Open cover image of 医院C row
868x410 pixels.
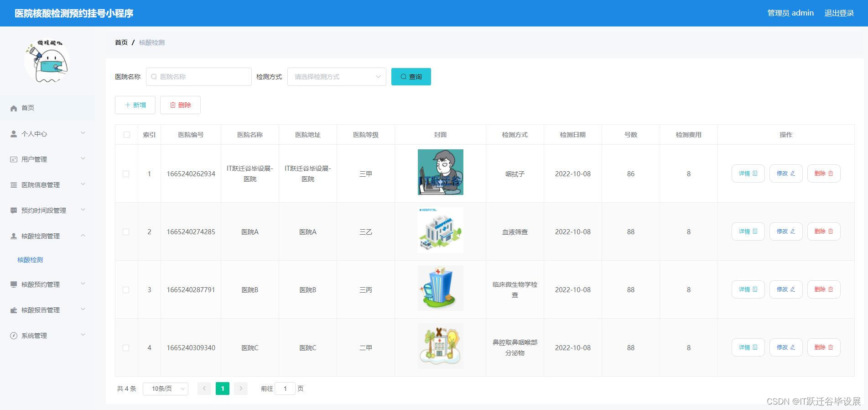click(440, 346)
